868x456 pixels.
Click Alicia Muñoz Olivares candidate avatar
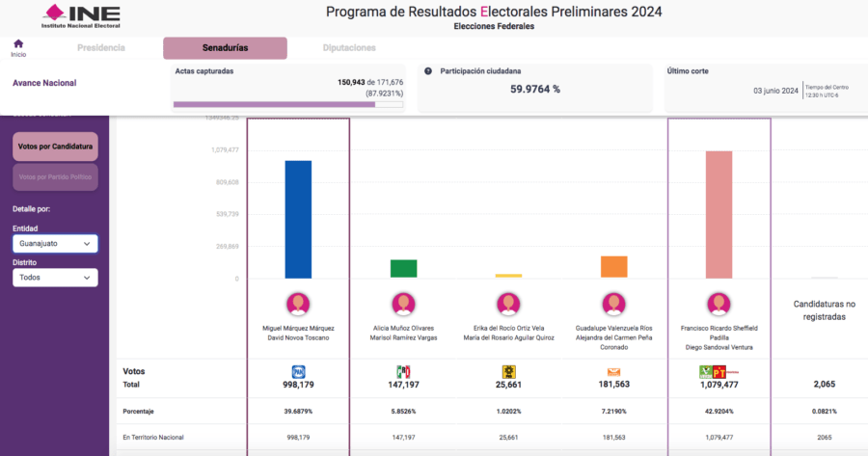point(403,305)
